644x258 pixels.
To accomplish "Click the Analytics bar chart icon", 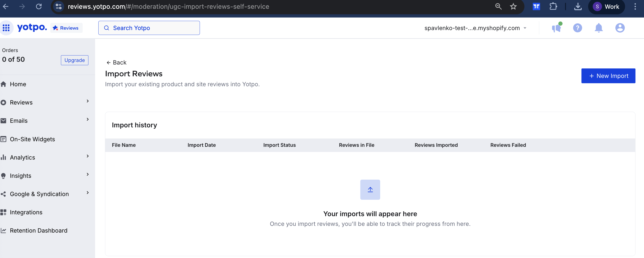I will (x=3, y=157).
